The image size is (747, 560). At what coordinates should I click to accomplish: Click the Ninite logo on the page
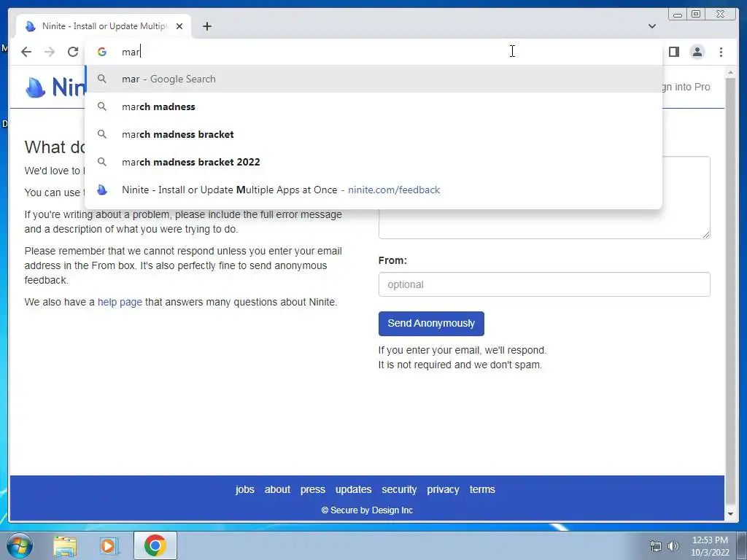tap(55, 87)
